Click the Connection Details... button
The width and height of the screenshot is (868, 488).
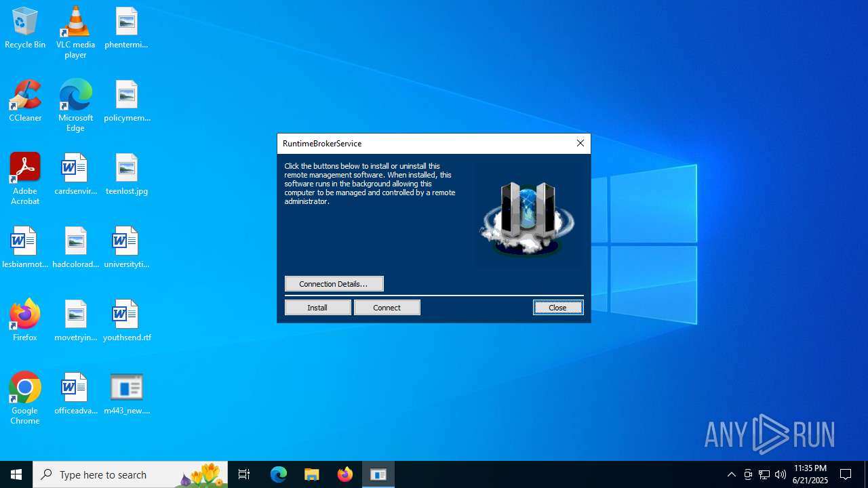(334, 284)
